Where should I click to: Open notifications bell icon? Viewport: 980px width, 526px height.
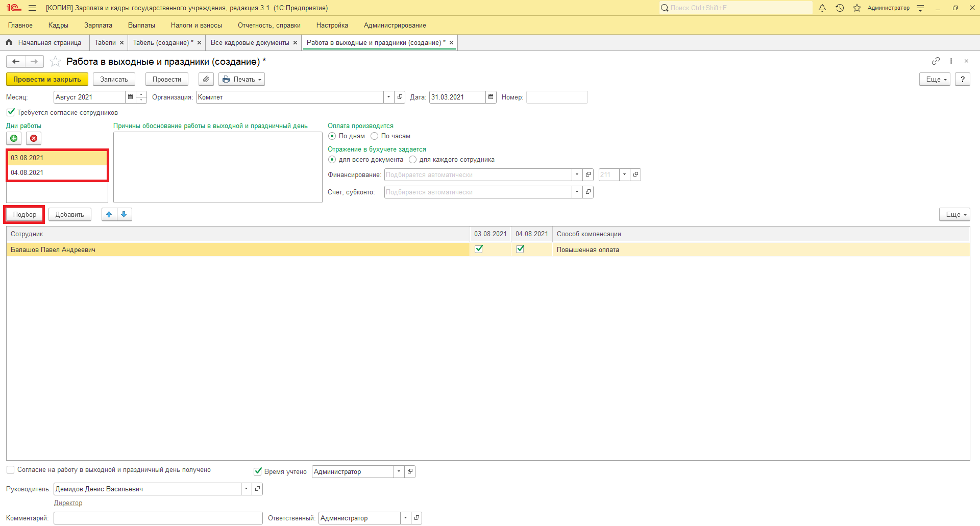tap(822, 8)
